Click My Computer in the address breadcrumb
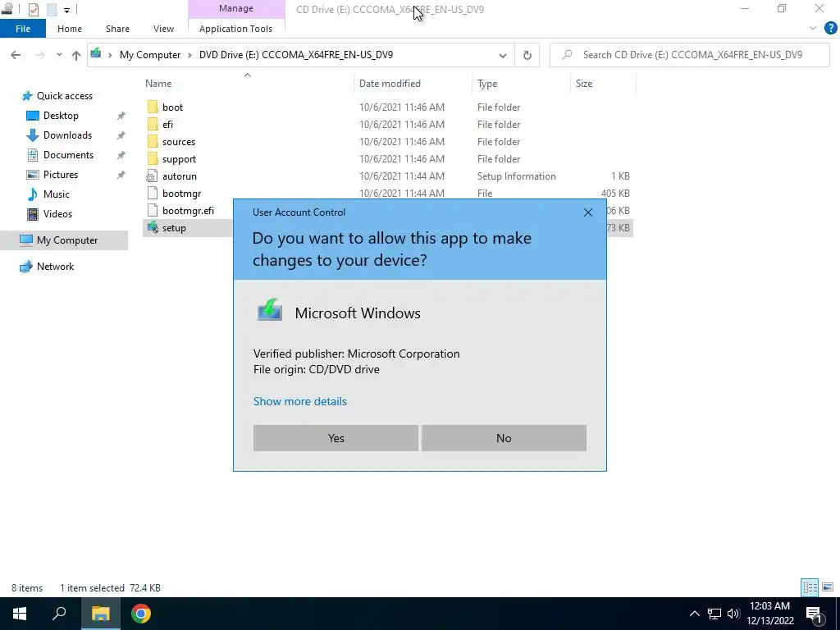Screen dimensions: 840x630 click(x=150, y=55)
